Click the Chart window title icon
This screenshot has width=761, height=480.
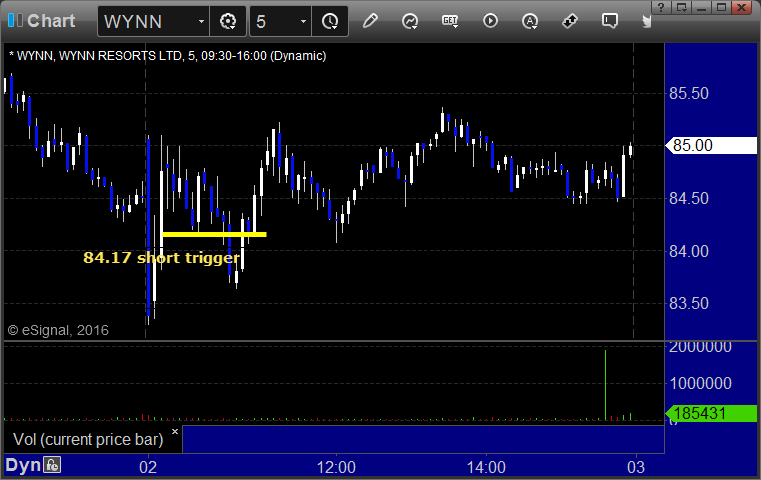click(x=15, y=21)
